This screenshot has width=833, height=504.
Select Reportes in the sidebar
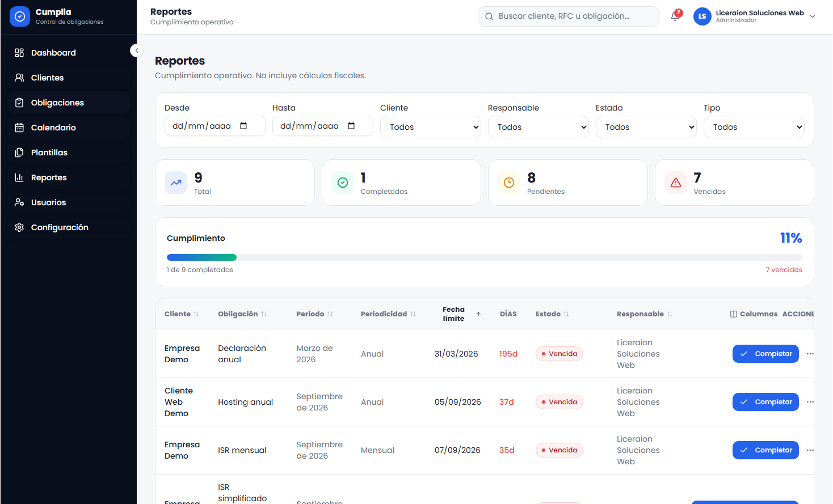click(x=69, y=177)
